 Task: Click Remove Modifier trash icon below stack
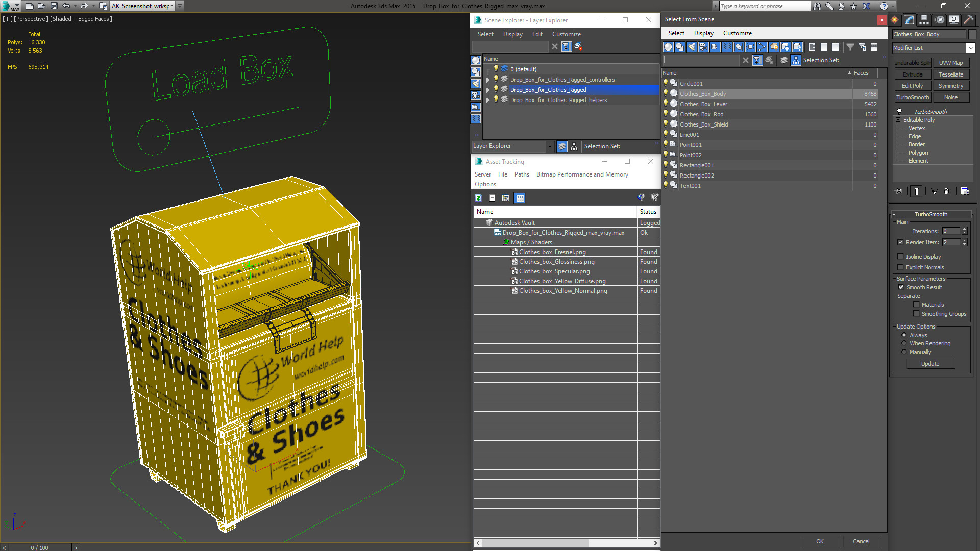947,191
